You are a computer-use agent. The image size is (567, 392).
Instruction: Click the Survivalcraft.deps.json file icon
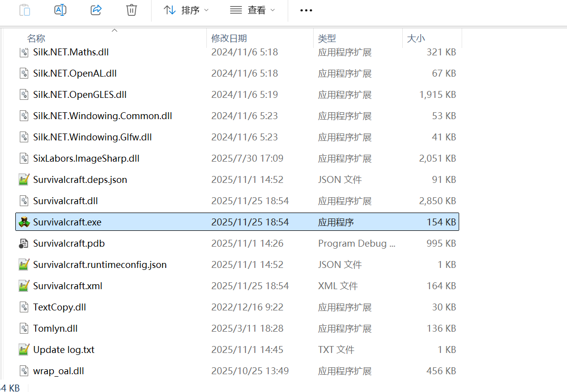[24, 179]
